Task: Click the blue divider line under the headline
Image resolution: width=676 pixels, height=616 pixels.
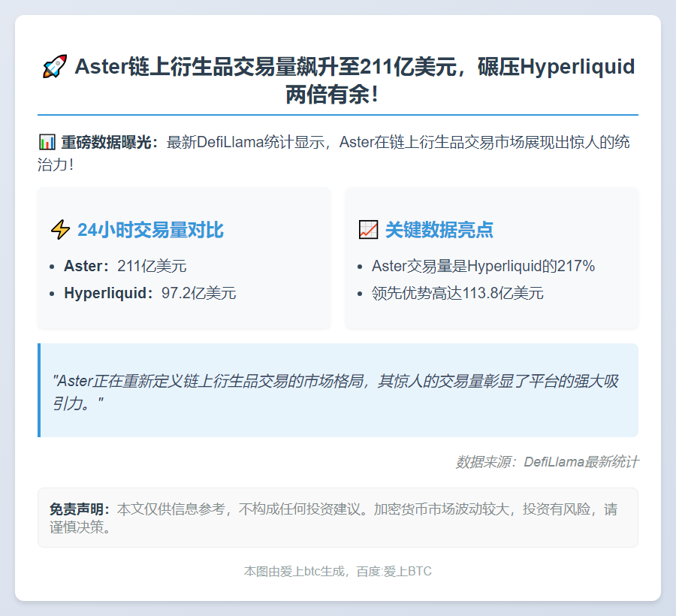Action: [x=338, y=115]
